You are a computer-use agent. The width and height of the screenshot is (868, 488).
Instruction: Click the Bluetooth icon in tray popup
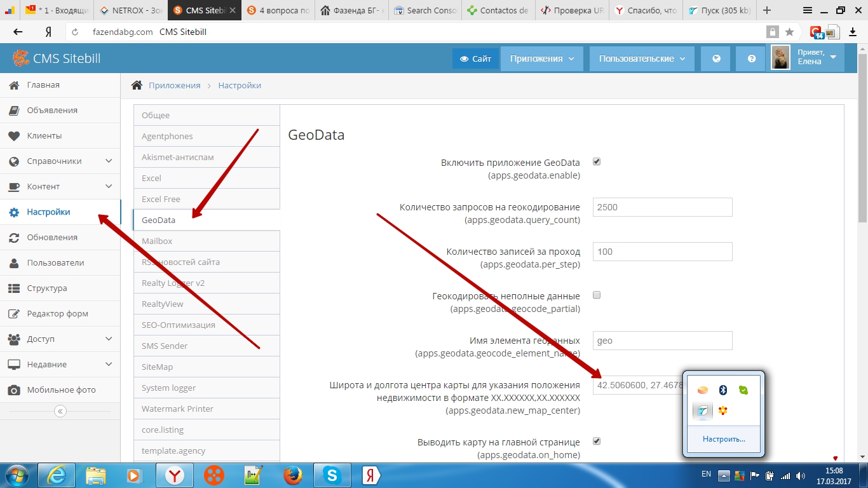[x=722, y=390]
